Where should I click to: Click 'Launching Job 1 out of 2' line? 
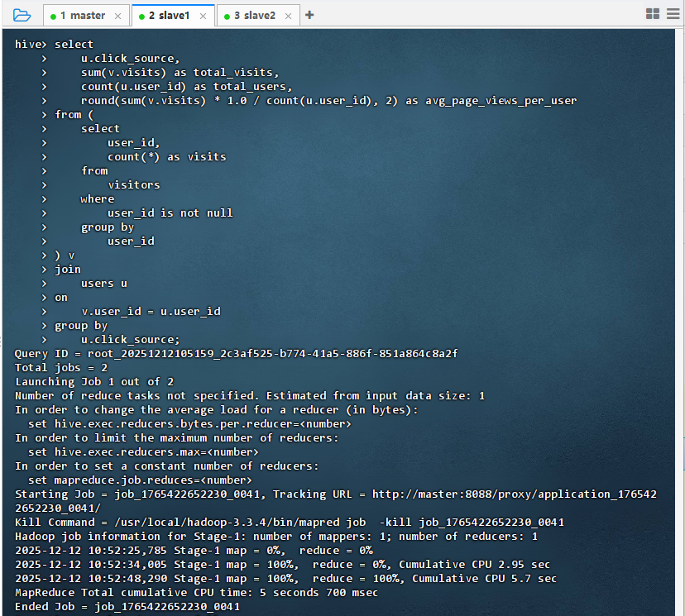point(94,381)
